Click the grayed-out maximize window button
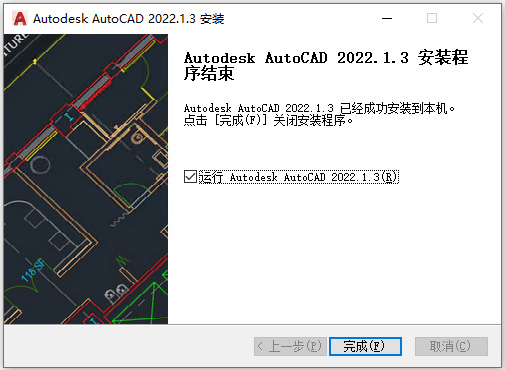The width and height of the screenshot is (505, 370). (432, 18)
